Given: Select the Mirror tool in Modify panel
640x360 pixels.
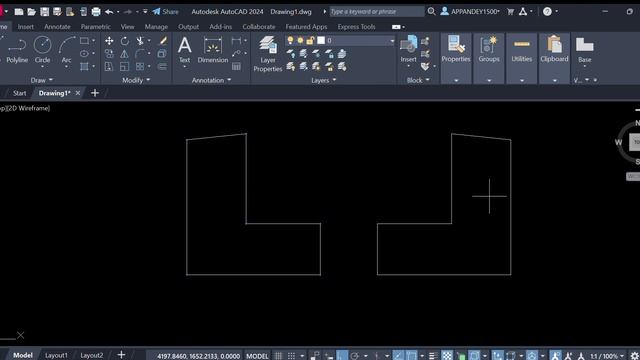Looking at the screenshot, I should pos(124,53).
